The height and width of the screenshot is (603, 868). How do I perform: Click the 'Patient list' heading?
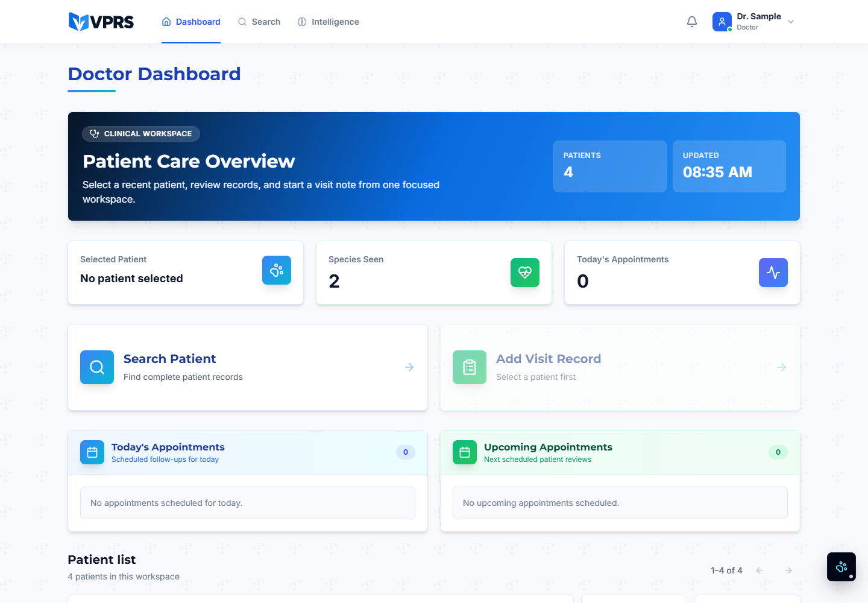click(102, 560)
